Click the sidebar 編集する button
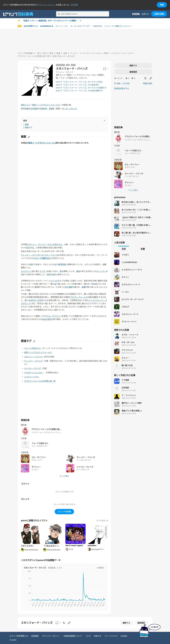Screen dimensions: 170x644 133,66
